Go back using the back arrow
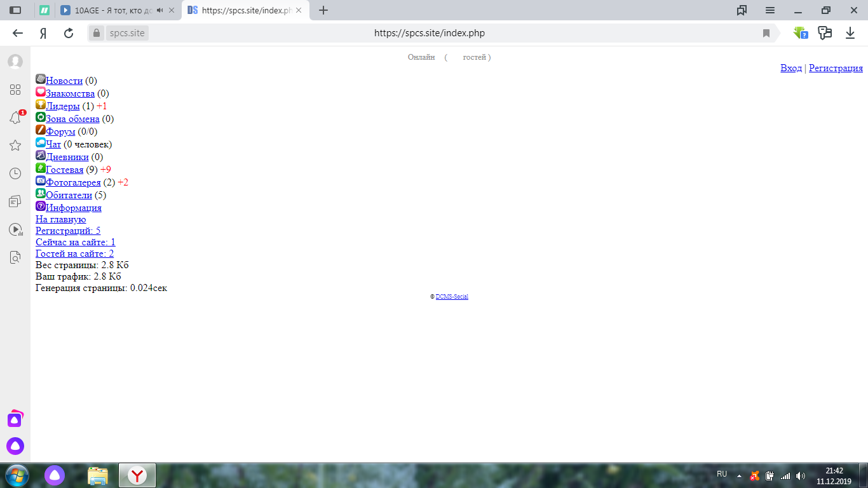This screenshot has height=488, width=868. point(18,33)
